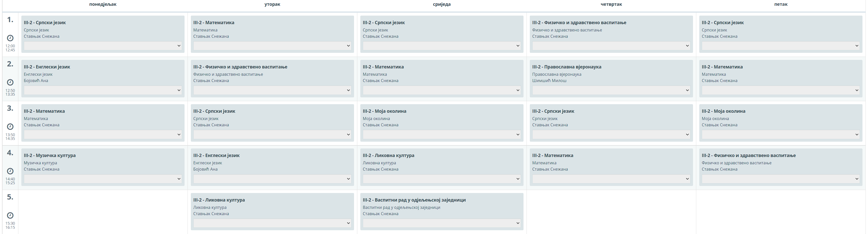
Task: Click the Thursday first period Физичко и здравствено васпитање title
Action: click(579, 23)
